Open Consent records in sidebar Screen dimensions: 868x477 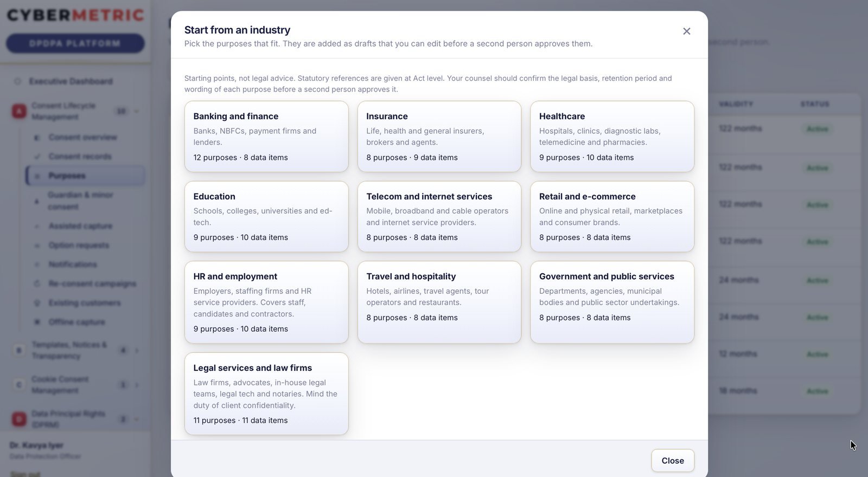[80, 157]
